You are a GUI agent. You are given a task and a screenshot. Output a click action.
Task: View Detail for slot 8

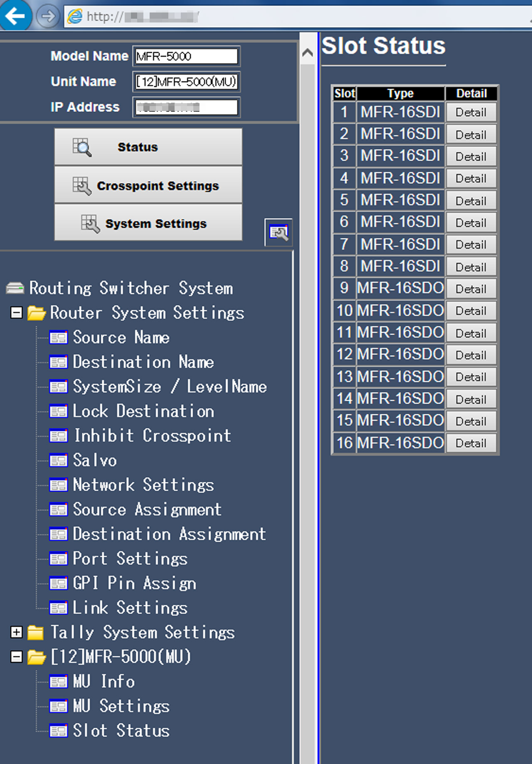pyautogui.click(x=471, y=267)
